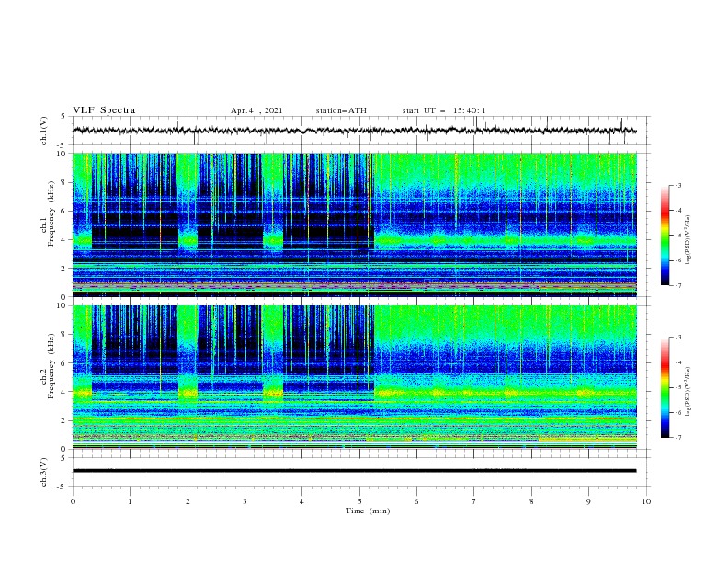Click the log(PSD) label beside ch.1 colorbar

[x=688, y=240]
